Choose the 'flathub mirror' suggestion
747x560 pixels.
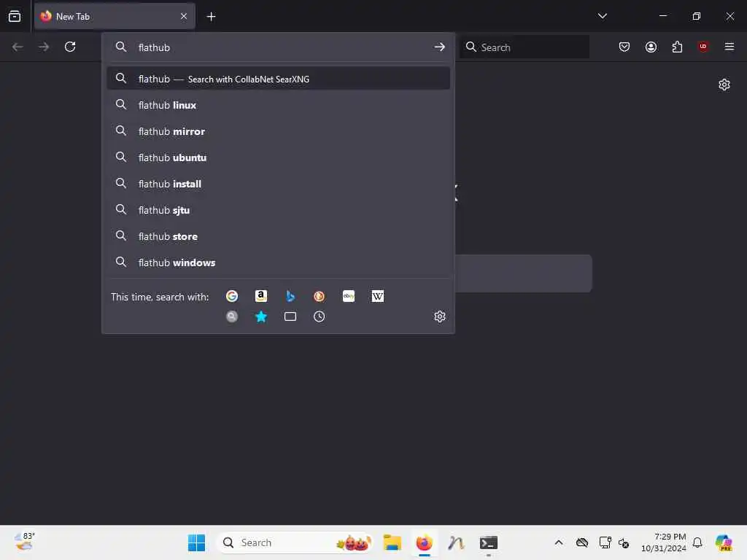pos(278,131)
